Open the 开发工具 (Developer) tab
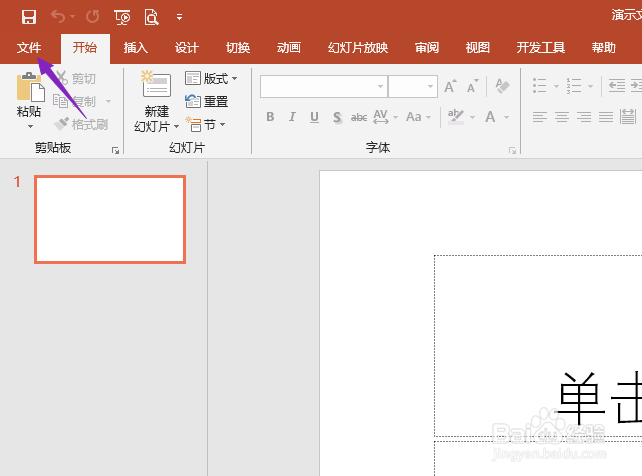 click(x=540, y=48)
